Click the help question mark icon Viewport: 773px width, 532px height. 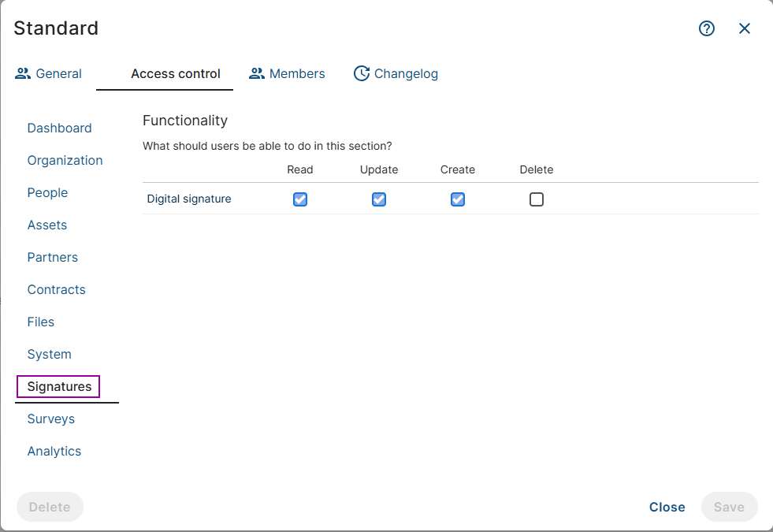[x=707, y=28]
